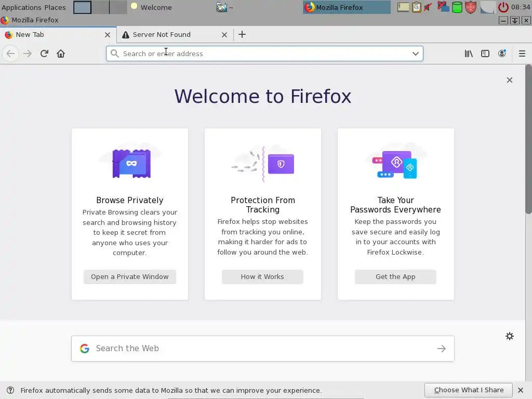
Task: Click the Protection From Tracking title
Action: coord(262,205)
